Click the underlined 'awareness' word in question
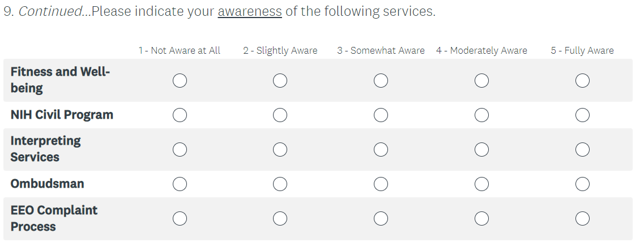This screenshot has width=644, height=251. point(249,12)
